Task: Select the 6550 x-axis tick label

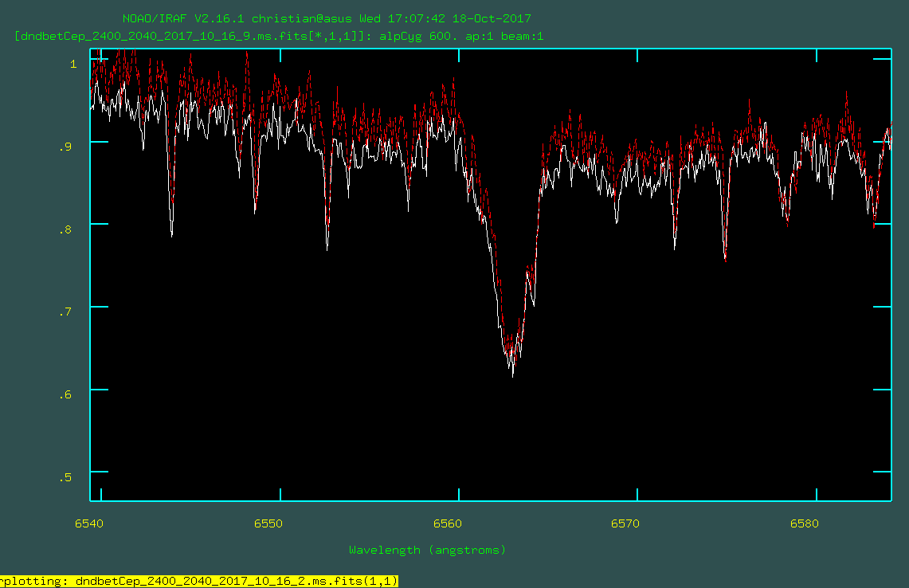Action: click(268, 523)
